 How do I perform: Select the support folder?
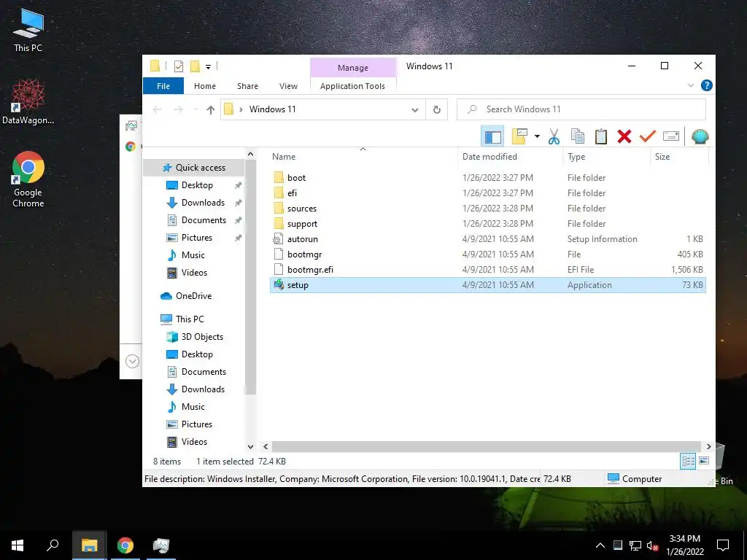[x=487, y=224]
